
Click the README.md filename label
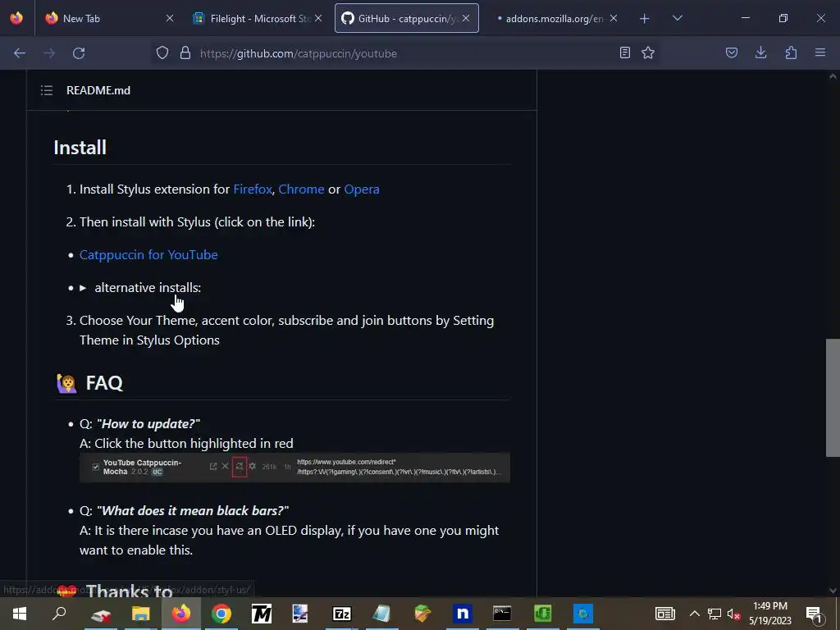click(98, 90)
